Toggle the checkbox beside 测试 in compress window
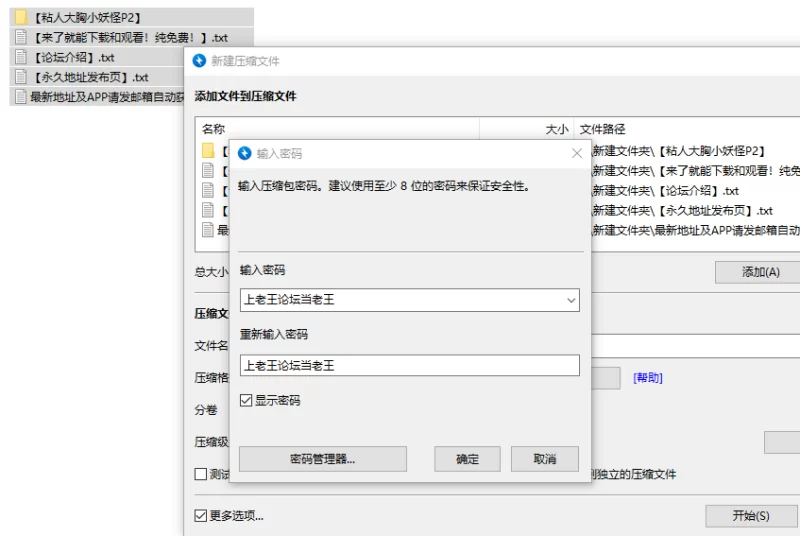Image resolution: width=800 pixels, height=536 pixels. 201,474
